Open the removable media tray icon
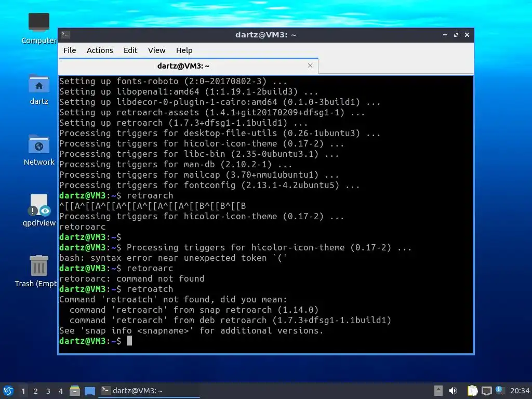Screen dimensions: 532x399 pyautogui.click(x=438, y=391)
